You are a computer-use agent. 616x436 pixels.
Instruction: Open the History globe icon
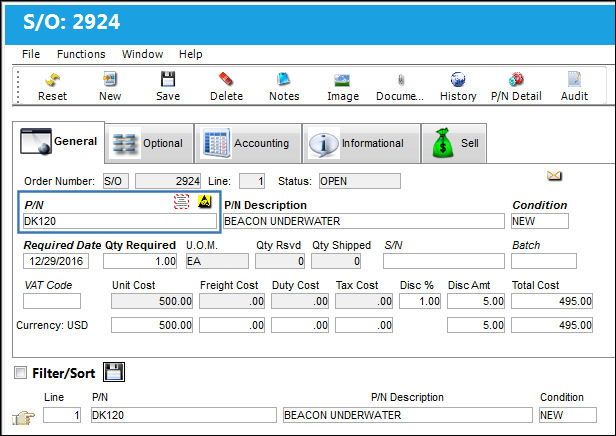pyautogui.click(x=458, y=79)
